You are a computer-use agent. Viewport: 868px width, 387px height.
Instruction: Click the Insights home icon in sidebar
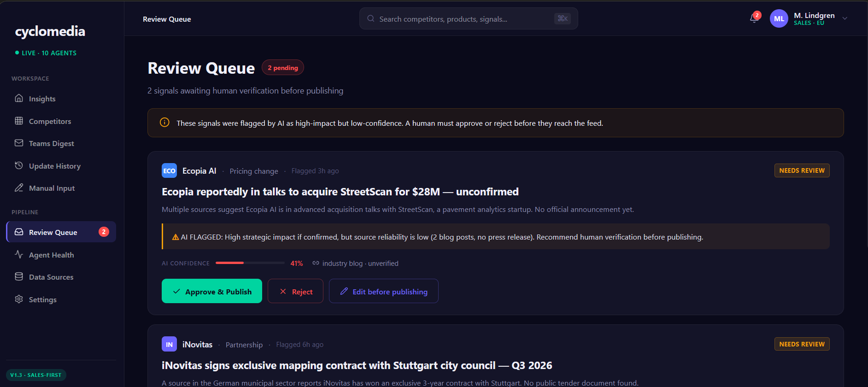[19, 98]
